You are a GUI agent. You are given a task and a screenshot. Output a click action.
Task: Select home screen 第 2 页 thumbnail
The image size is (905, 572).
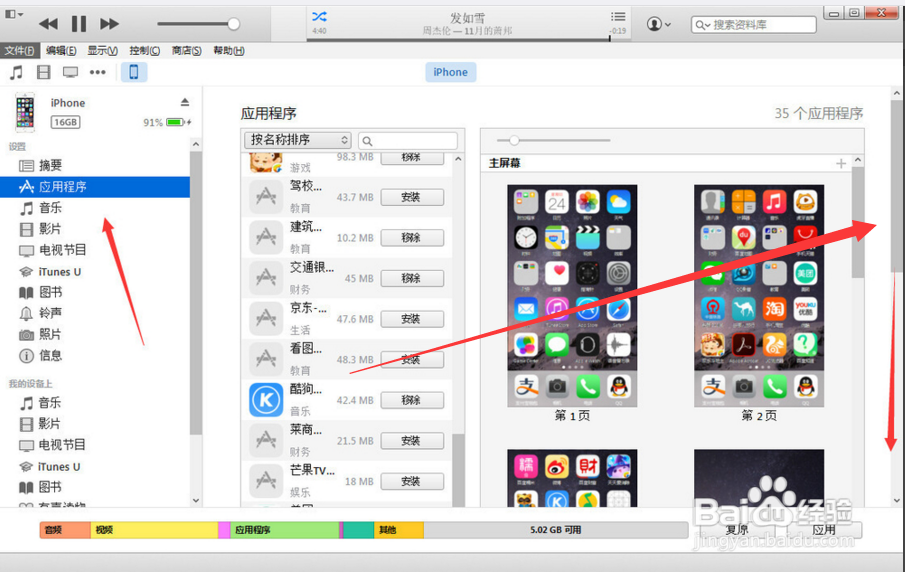pos(759,296)
